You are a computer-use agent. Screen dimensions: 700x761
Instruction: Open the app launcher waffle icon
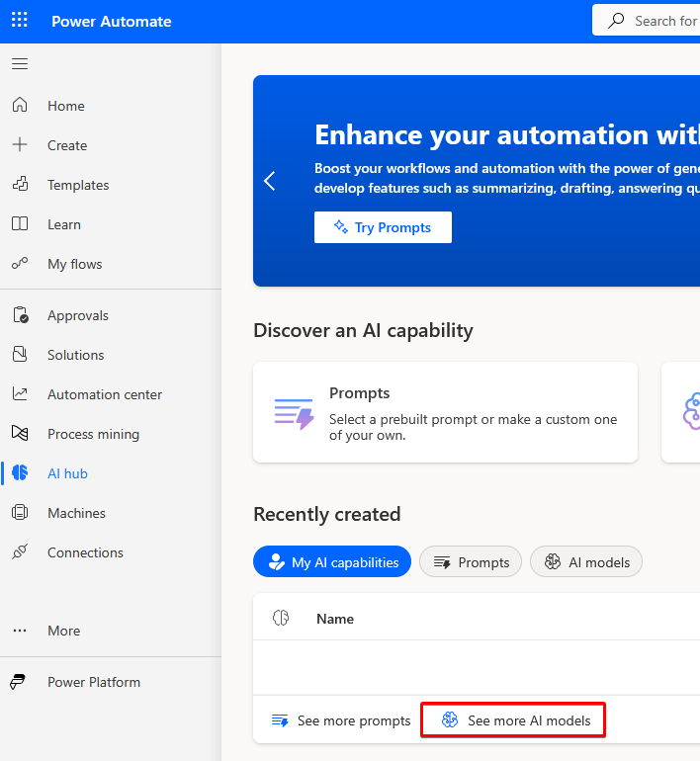coord(20,21)
